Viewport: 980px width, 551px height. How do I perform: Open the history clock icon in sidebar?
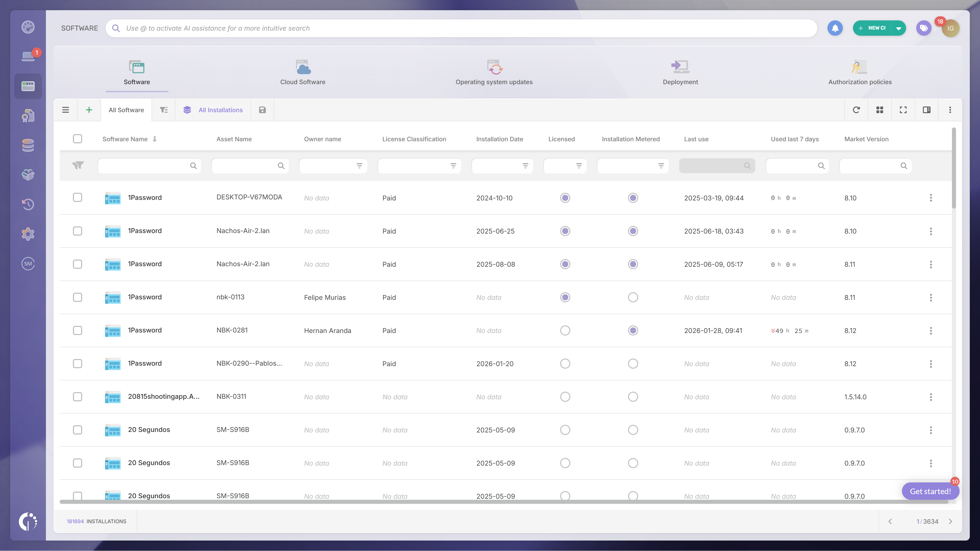[28, 204]
